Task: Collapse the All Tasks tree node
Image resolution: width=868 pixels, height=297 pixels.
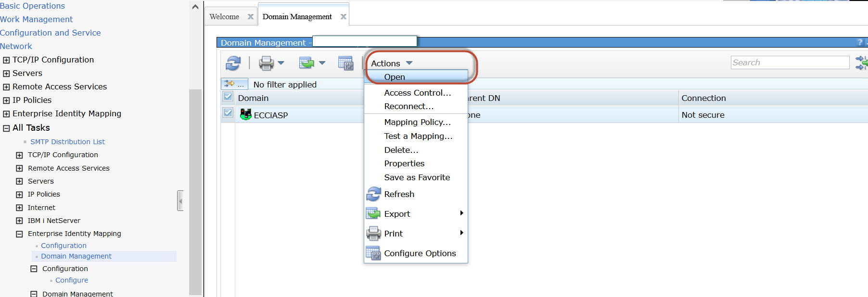Action: tap(6, 128)
